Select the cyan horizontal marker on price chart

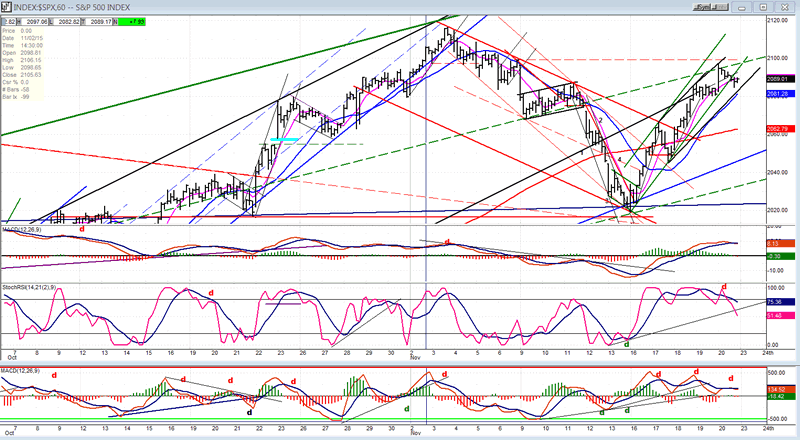283,140
